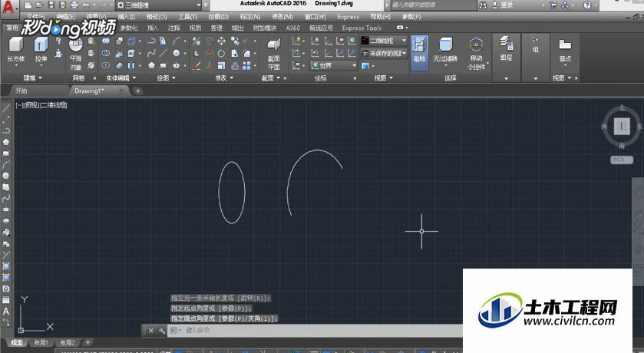
Task: Add new drawing tab with plus button
Action: click(x=138, y=91)
